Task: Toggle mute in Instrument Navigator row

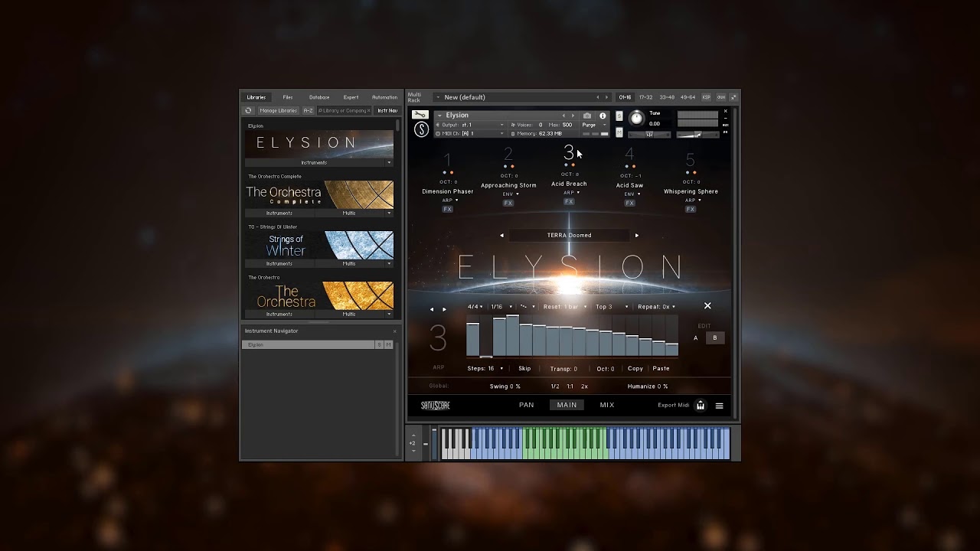Action: coord(388,345)
